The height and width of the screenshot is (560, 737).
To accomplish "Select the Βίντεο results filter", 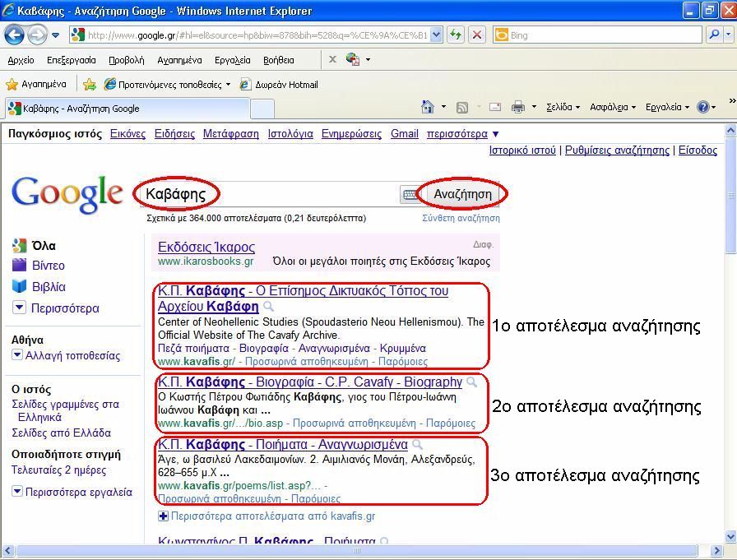I will tap(39, 266).
